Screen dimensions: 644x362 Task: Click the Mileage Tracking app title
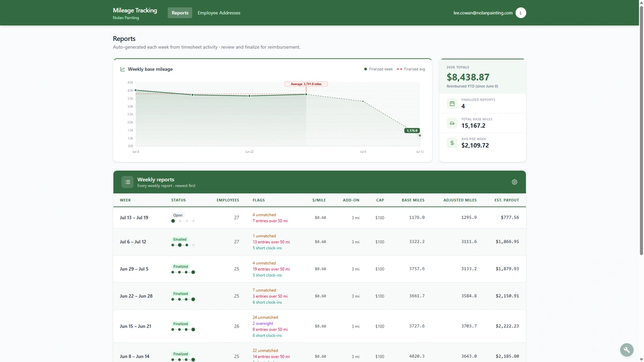135,10
